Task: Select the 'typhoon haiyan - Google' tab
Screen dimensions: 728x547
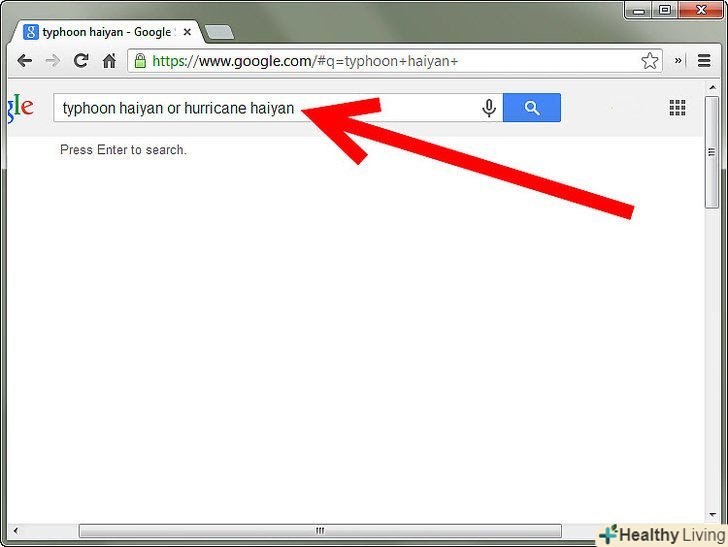Action: (107, 32)
